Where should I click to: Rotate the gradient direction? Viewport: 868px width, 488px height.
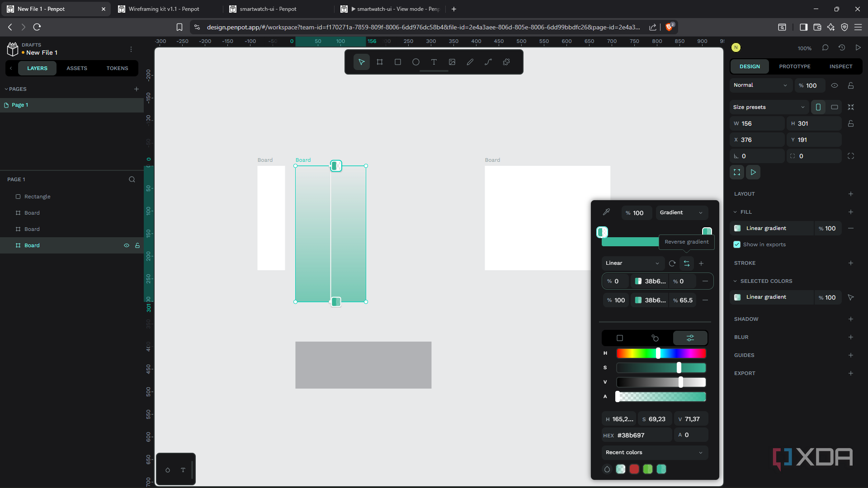[x=672, y=263]
